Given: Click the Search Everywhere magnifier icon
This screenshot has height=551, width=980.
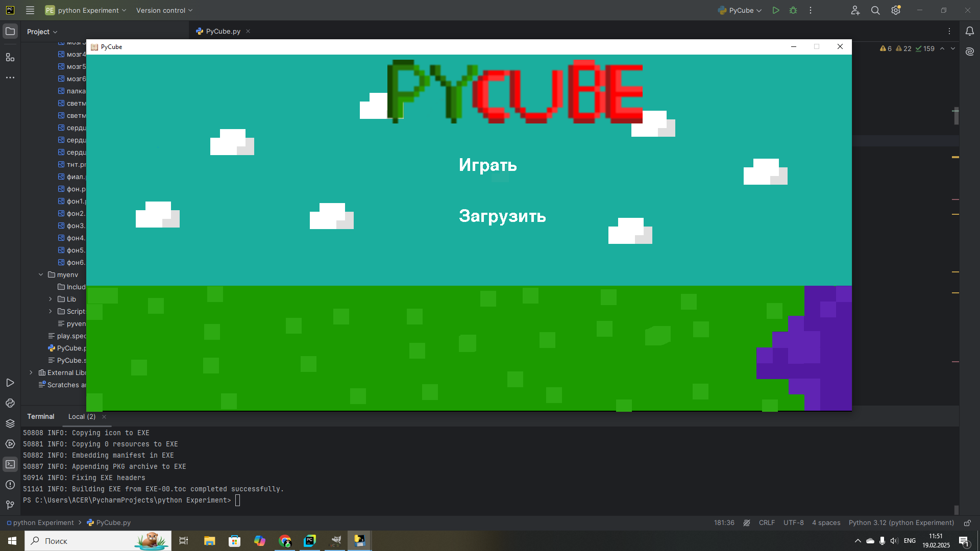Looking at the screenshot, I should coord(875,10).
